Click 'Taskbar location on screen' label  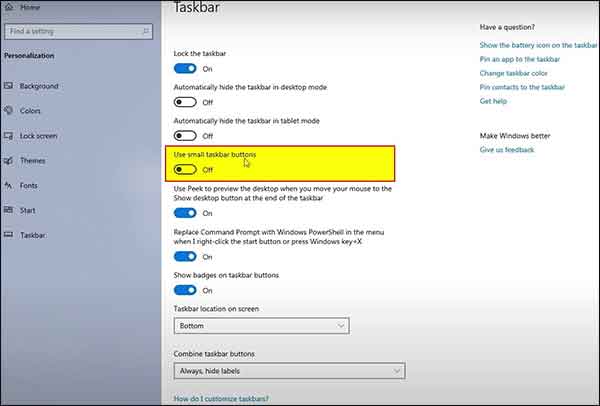tap(216, 309)
